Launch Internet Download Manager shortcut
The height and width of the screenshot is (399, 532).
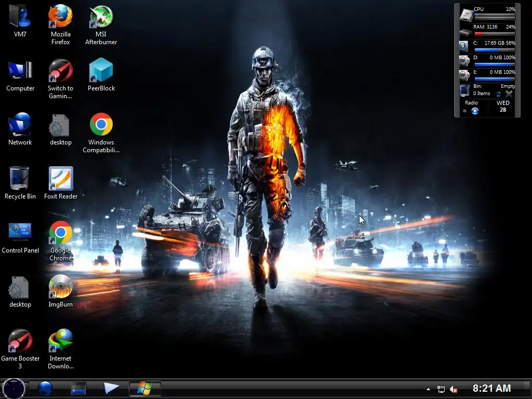click(60, 349)
